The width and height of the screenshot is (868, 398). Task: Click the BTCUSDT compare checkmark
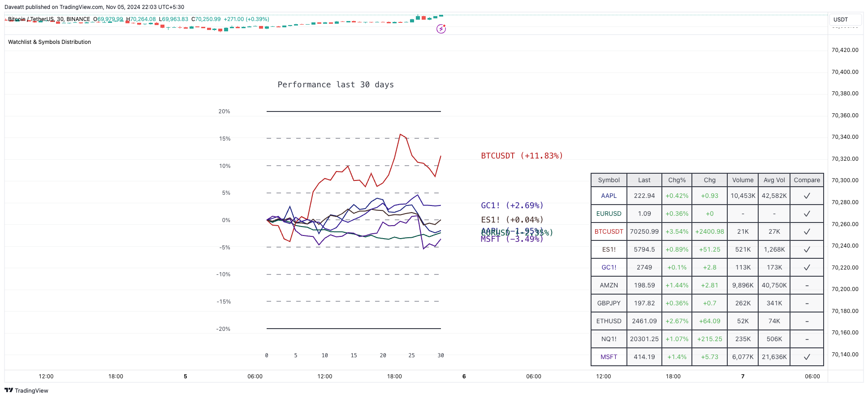(807, 231)
